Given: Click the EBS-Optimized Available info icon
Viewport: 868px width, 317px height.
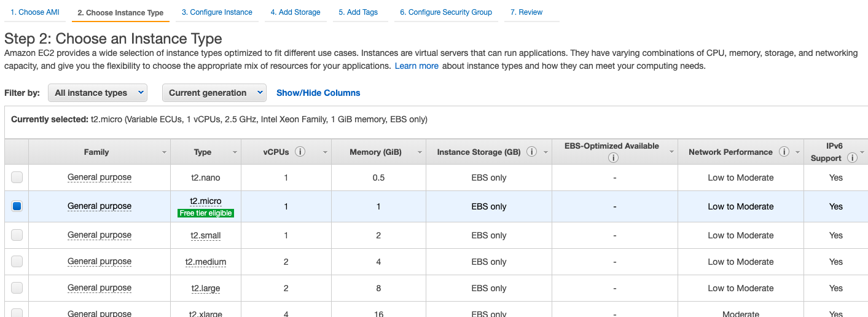Looking at the screenshot, I should coord(613,158).
